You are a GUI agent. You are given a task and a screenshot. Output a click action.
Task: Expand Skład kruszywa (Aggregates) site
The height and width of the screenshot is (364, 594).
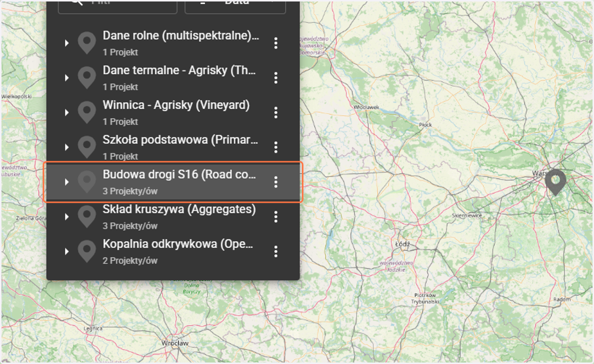click(67, 217)
